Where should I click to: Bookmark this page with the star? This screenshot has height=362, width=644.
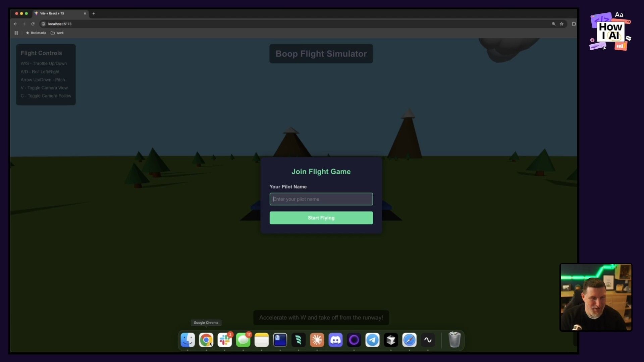tap(561, 24)
